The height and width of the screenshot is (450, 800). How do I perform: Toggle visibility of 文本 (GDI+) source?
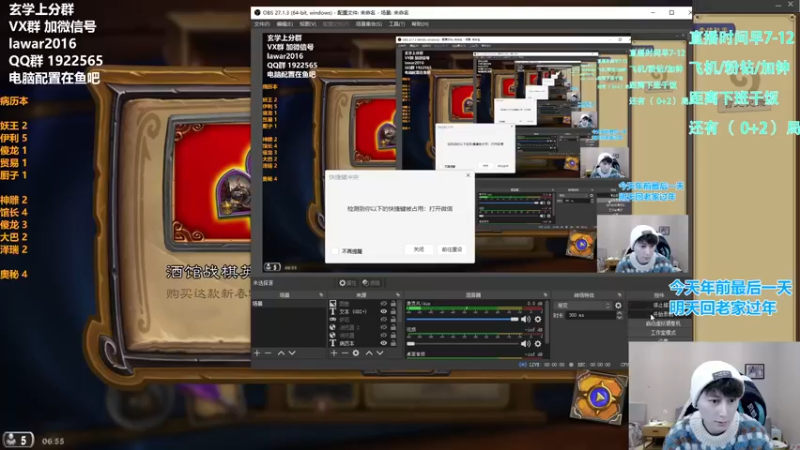click(x=384, y=311)
